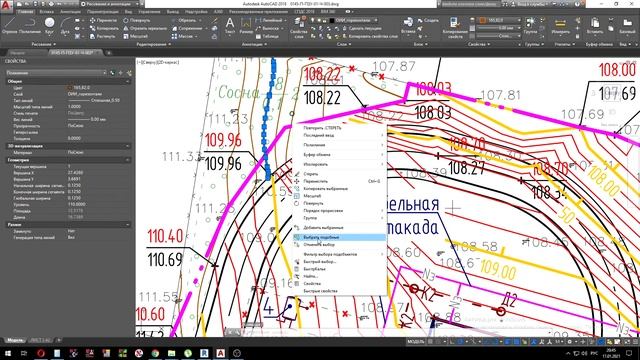640x360 pixels.
Task: Collapse the Общие section in properties palette
Action: click(127, 81)
